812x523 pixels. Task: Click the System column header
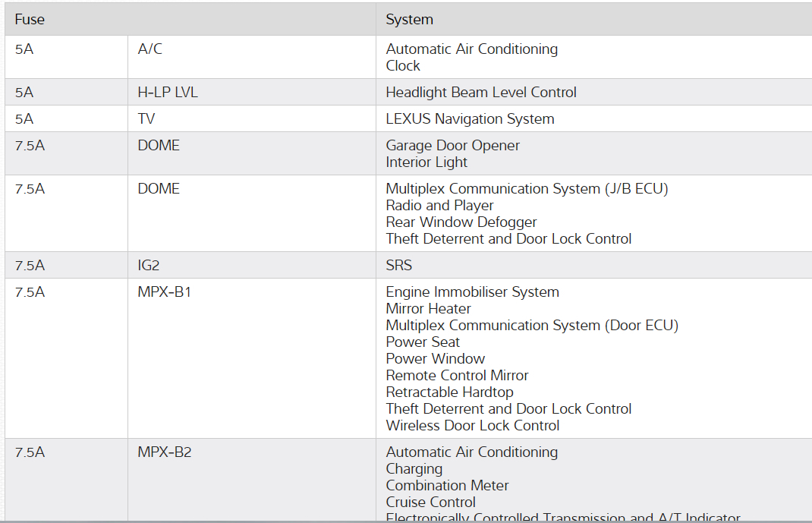point(409,20)
